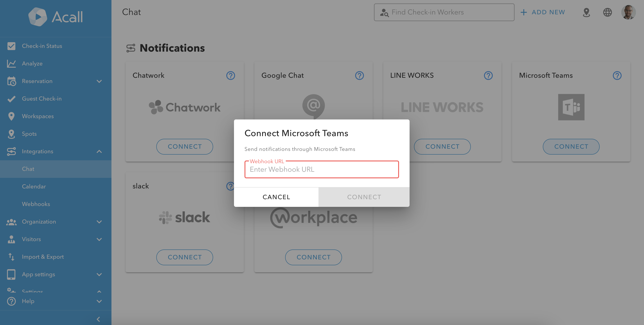The width and height of the screenshot is (644, 325).
Task: Open Chatwork help question icon
Action: point(230,76)
